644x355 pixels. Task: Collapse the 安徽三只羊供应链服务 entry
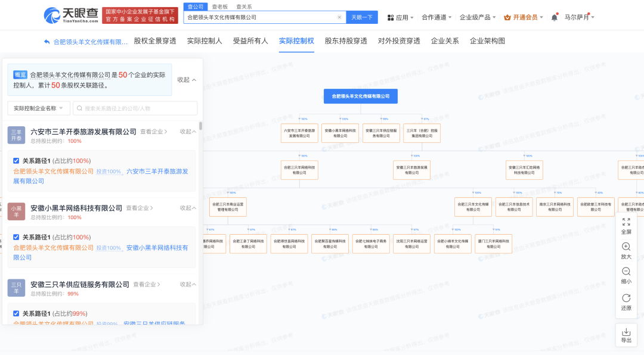tap(188, 284)
